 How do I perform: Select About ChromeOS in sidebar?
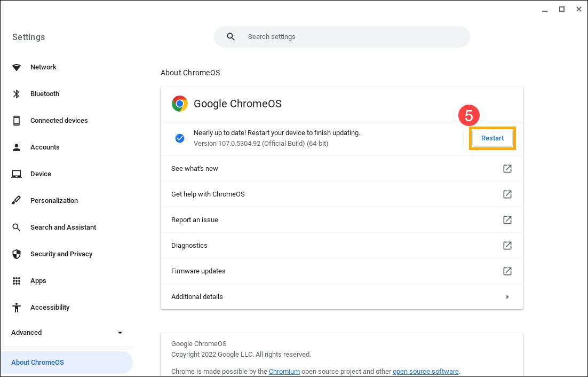point(67,363)
